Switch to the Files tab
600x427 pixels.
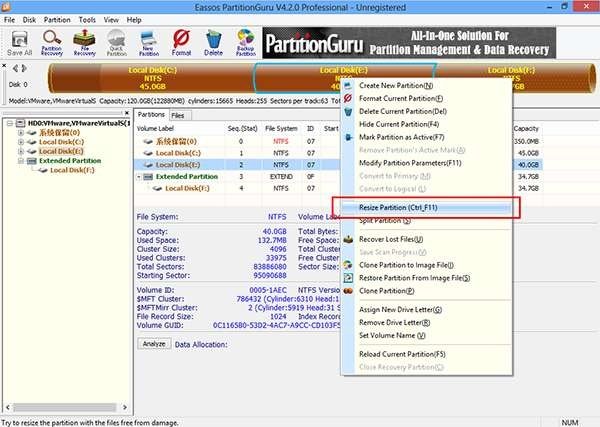tap(178, 115)
